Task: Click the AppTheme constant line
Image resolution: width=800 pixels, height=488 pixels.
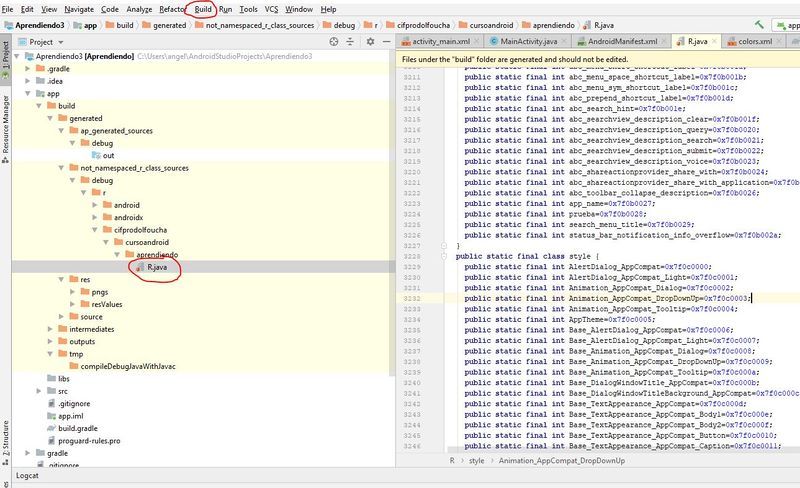Action: (x=559, y=320)
